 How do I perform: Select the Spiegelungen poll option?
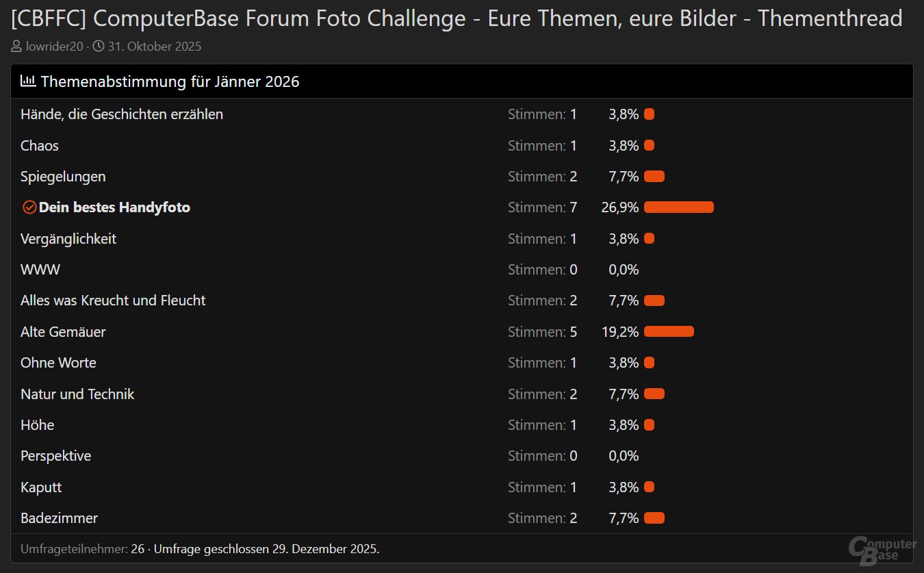63,177
